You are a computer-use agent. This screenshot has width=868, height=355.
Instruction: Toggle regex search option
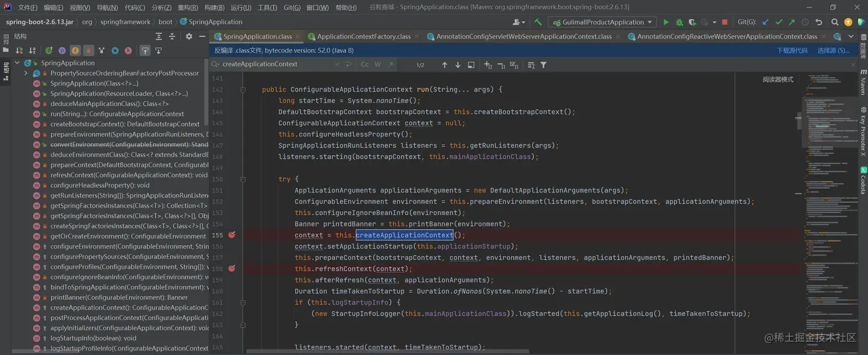click(390, 64)
